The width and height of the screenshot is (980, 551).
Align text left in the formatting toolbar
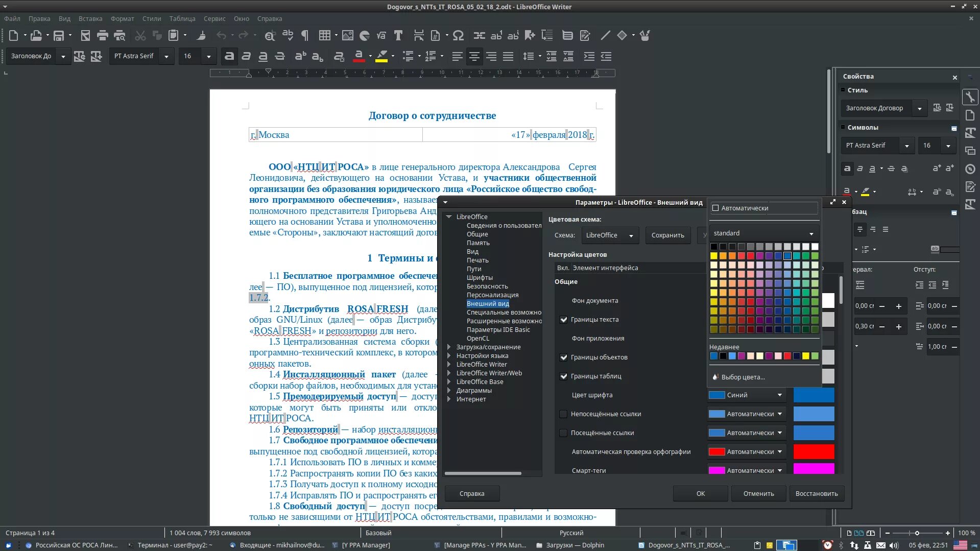[x=458, y=56]
